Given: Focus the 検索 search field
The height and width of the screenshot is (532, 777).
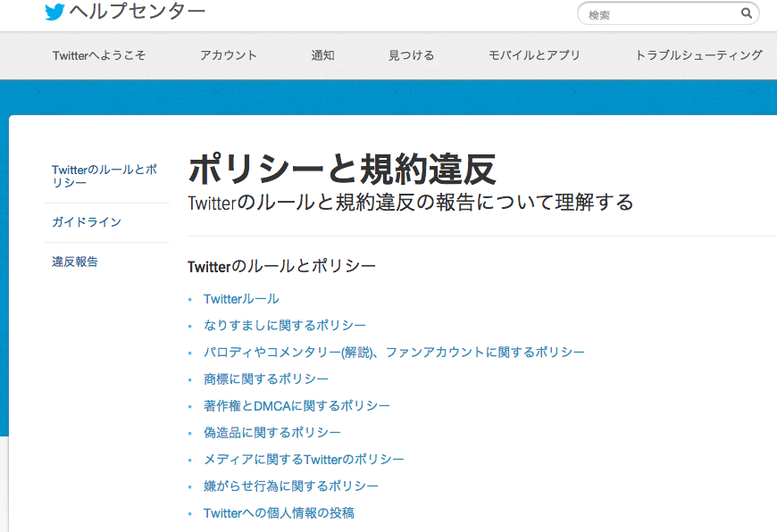Looking at the screenshot, I should (668, 14).
